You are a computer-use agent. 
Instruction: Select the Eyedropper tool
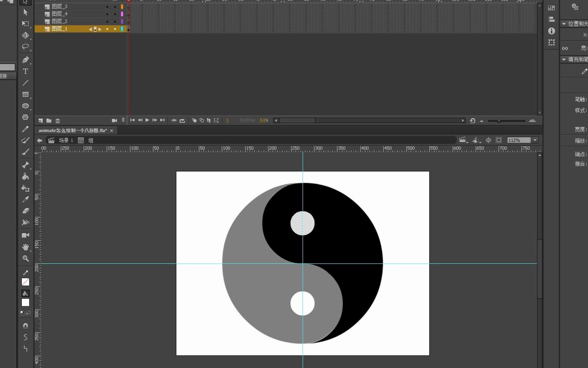point(25,199)
